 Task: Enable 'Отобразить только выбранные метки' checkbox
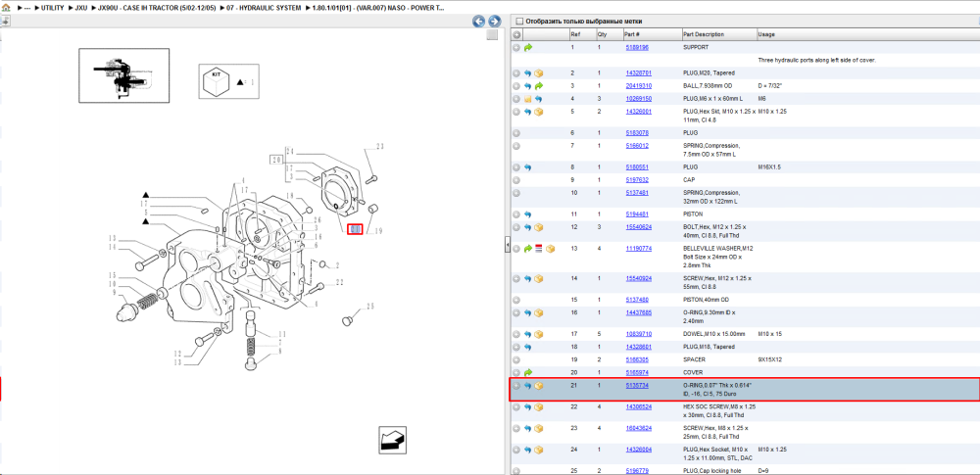518,22
